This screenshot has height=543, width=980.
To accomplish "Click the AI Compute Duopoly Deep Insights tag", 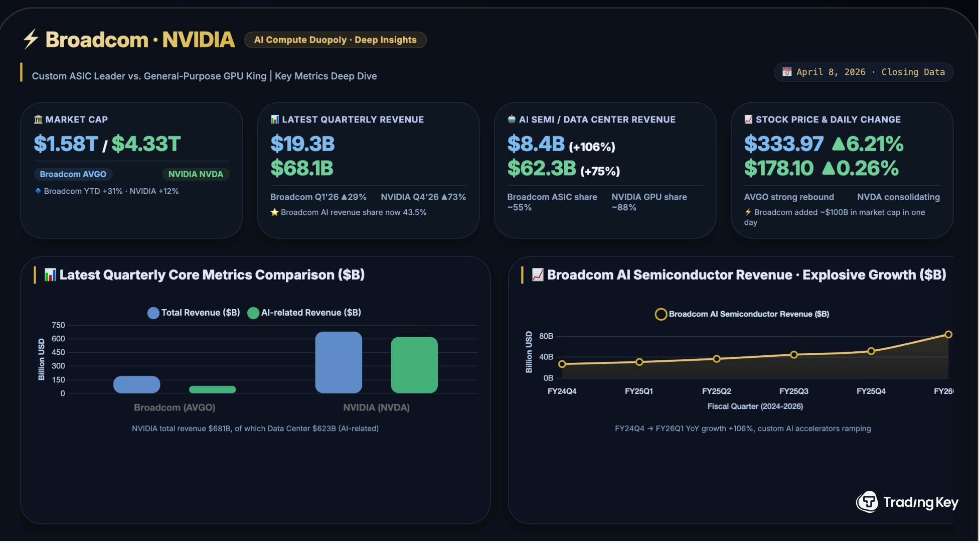I will [x=335, y=40].
